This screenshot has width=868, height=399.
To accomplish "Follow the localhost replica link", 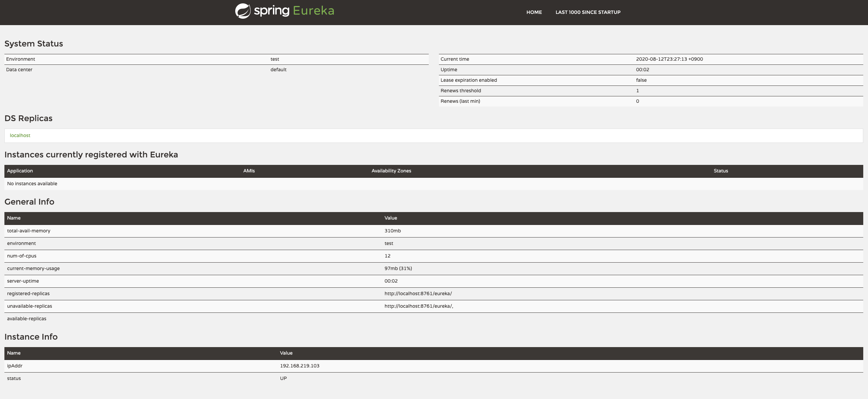I will point(20,135).
